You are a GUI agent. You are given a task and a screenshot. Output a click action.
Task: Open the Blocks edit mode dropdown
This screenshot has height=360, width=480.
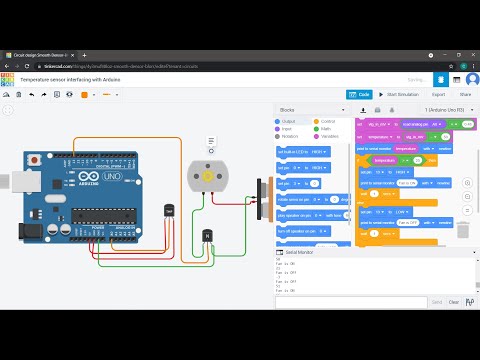pyautogui.click(x=312, y=110)
